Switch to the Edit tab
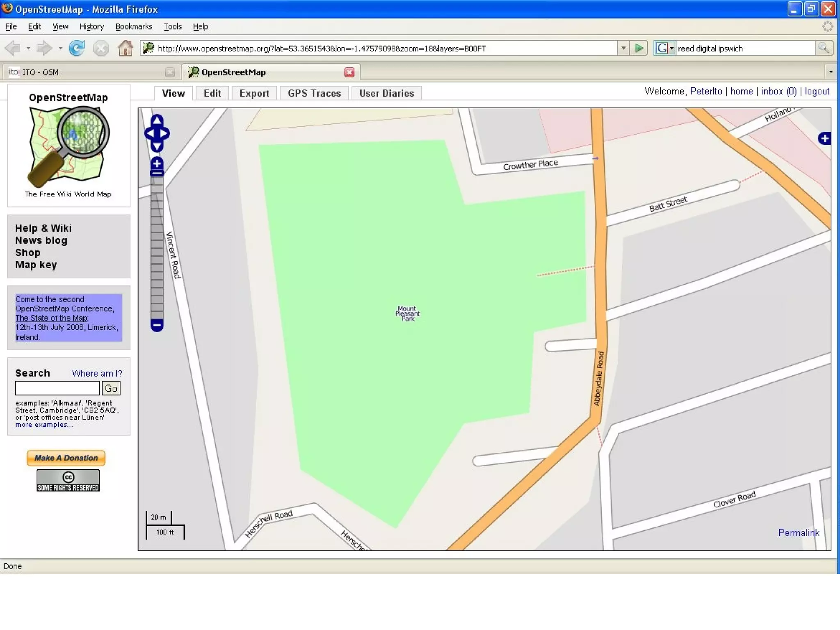This screenshot has height=630, width=840. [x=212, y=93]
